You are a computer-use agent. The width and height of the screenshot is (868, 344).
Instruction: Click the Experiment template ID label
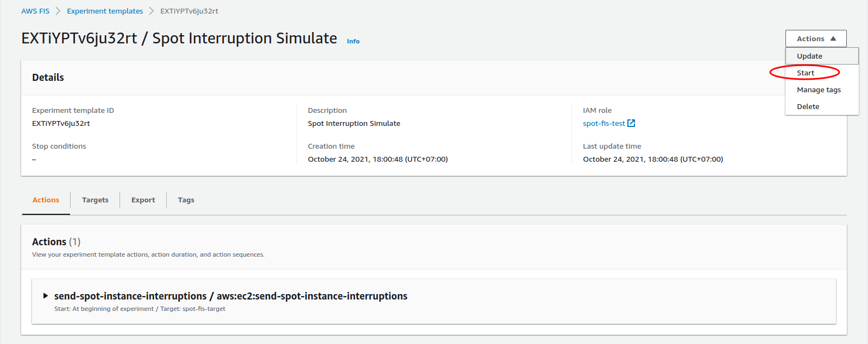pyautogui.click(x=73, y=110)
